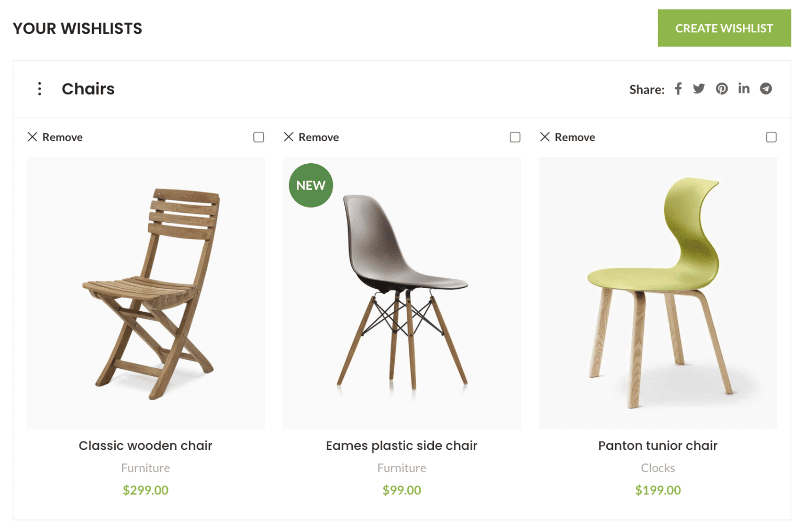Open the Eames plastic side chair title
This screenshot has width=804, height=532.
[401, 446]
